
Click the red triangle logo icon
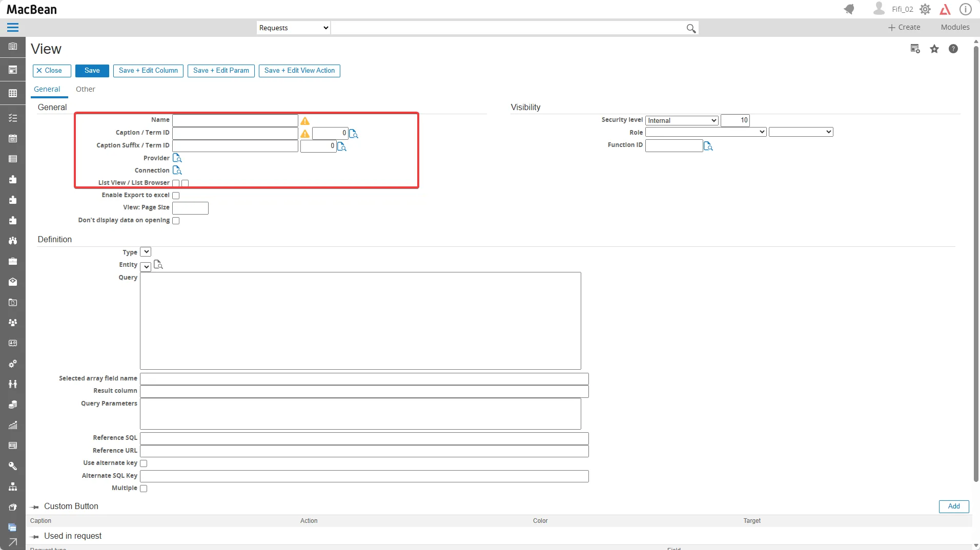(945, 9)
